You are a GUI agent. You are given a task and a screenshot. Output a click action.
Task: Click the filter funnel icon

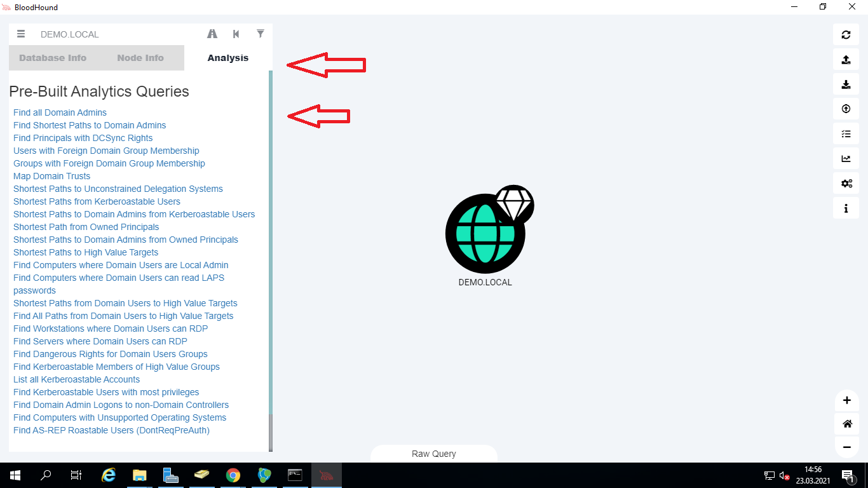click(260, 34)
